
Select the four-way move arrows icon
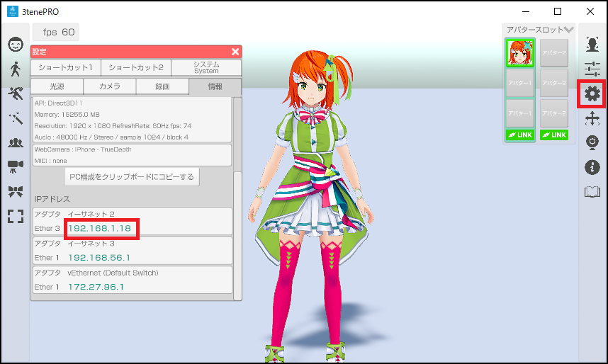tap(592, 118)
